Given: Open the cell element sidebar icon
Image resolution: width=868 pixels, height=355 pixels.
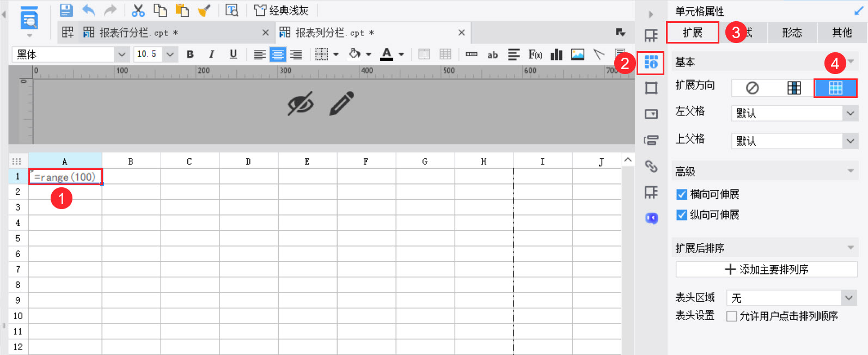Looking at the screenshot, I should [651, 36].
